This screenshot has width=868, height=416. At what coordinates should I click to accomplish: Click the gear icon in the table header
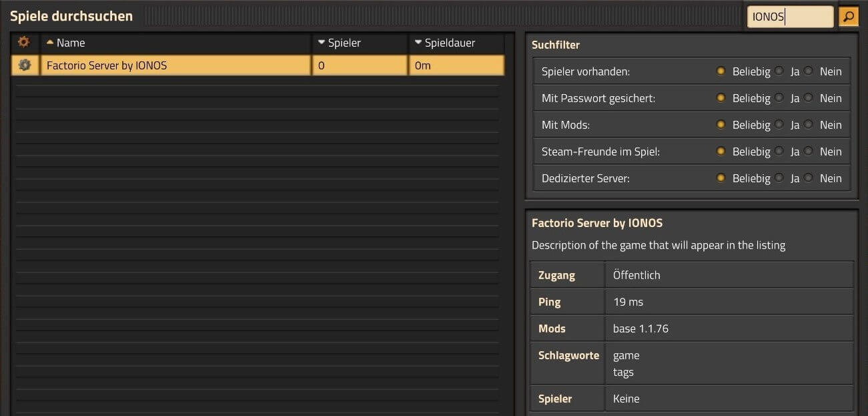tap(24, 42)
